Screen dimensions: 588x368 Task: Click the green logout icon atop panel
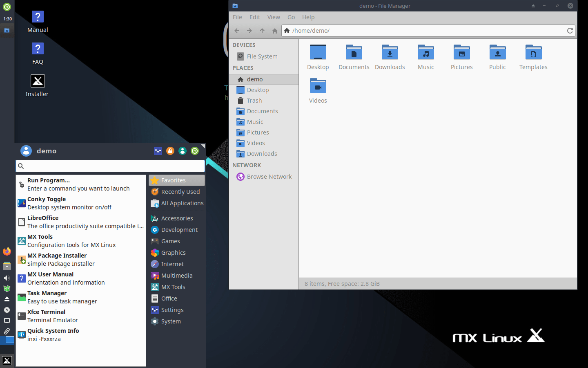[7, 7]
